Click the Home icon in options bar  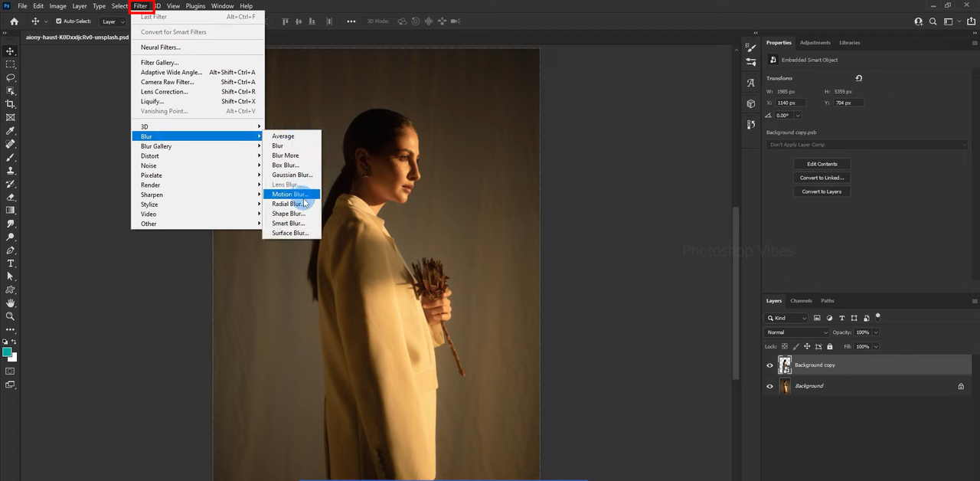[14, 21]
